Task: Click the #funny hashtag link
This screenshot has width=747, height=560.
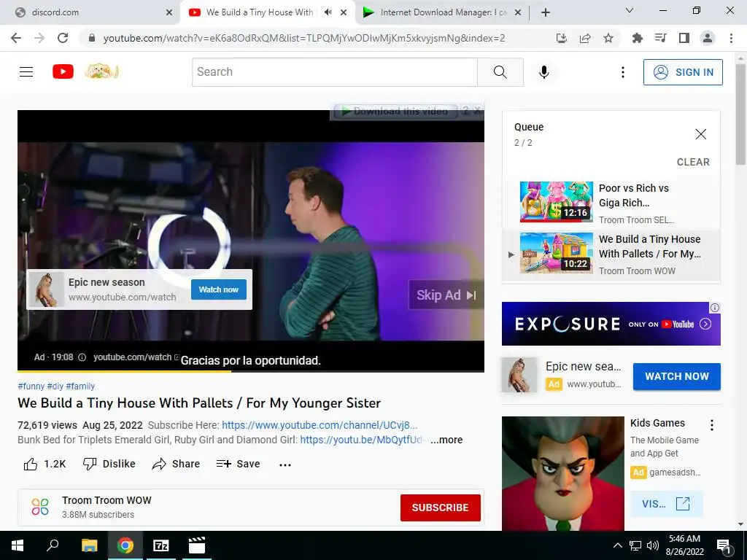Action: point(31,386)
